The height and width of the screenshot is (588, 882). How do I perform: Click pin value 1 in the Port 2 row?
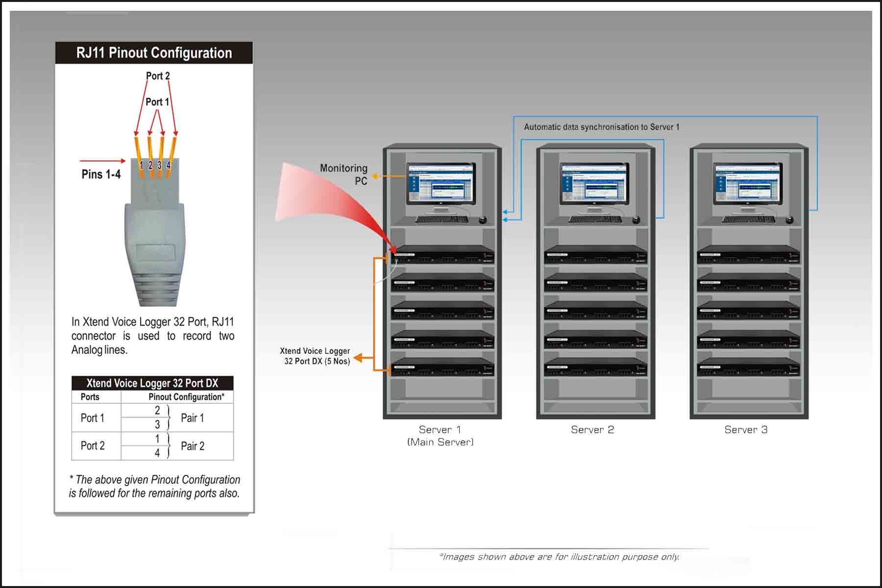point(157,439)
